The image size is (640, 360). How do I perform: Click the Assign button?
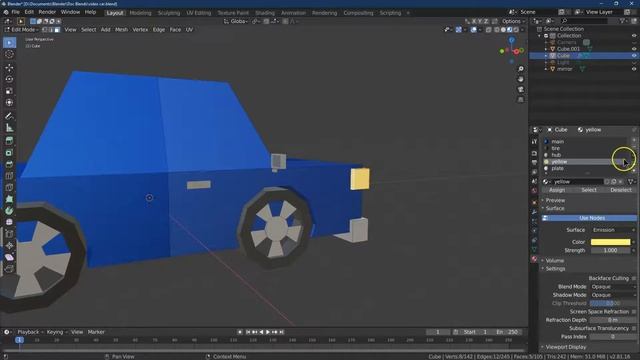(x=557, y=190)
